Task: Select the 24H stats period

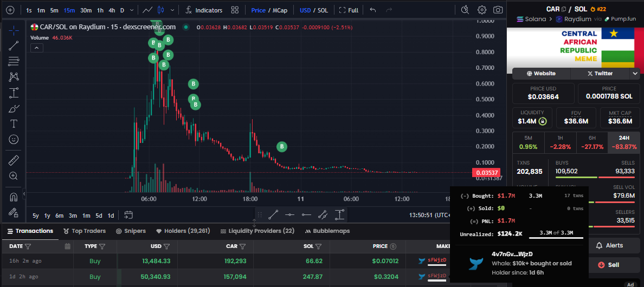Action: (x=624, y=142)
